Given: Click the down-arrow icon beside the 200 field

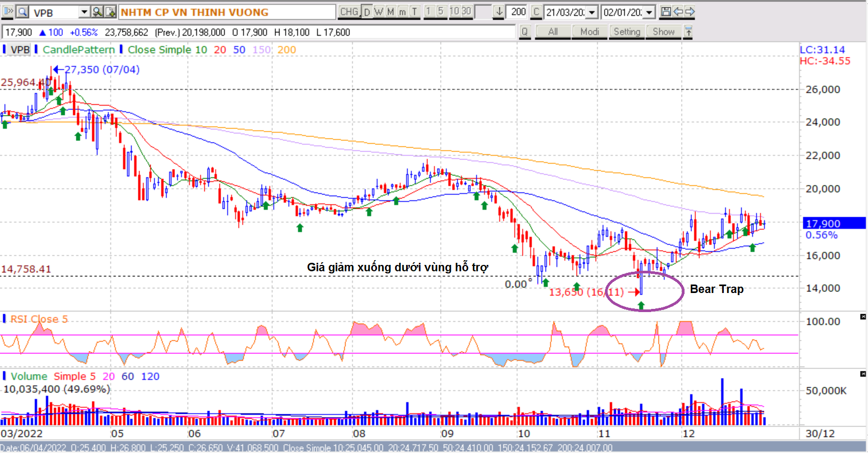Looking at the screenshot, I should [499, 12].
